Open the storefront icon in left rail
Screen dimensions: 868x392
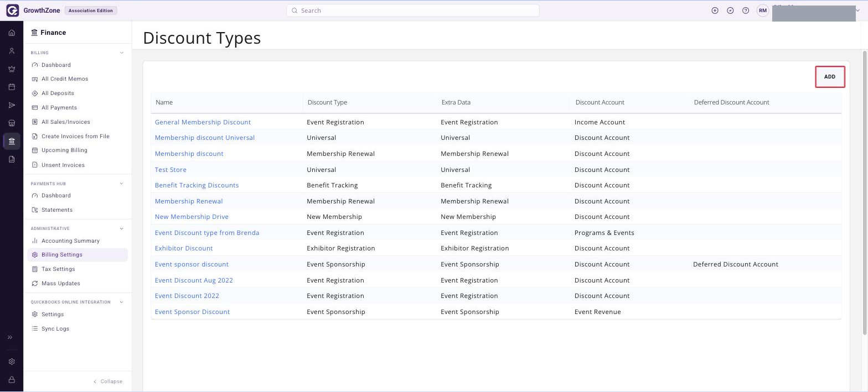[x=12, y=123]
